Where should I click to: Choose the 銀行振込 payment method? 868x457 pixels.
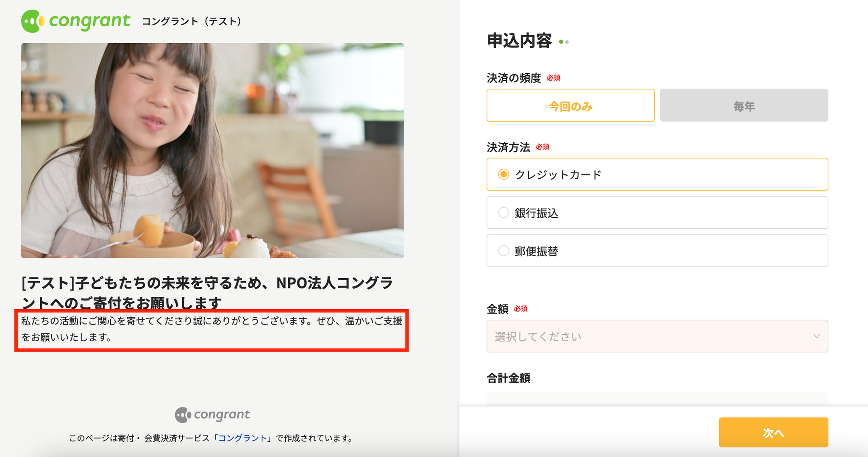point(657,213)
